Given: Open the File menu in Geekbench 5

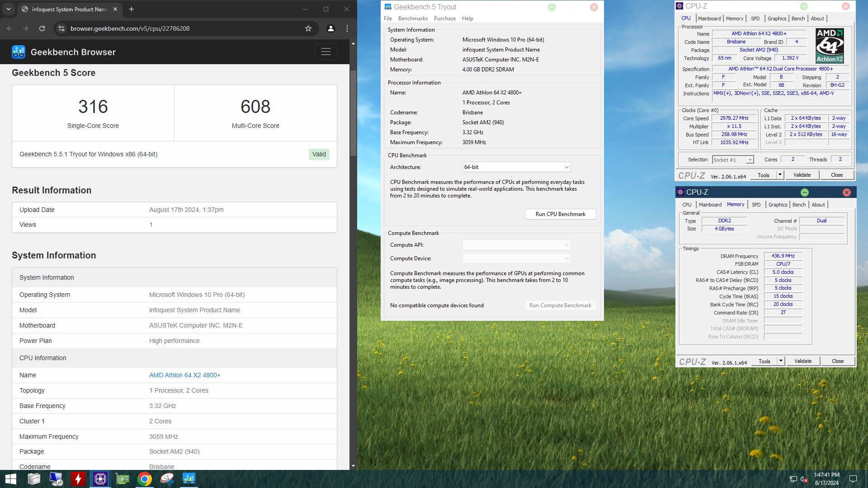Looking at the screenshot, I should click(x=388, y=19).
